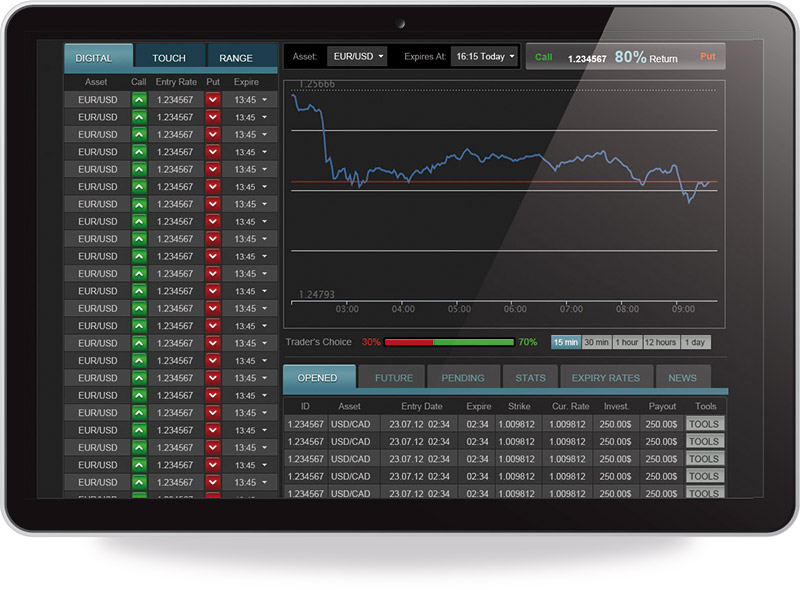
Task: Open the EXPIRY RATES tab
Action: [x=606, y=378]
